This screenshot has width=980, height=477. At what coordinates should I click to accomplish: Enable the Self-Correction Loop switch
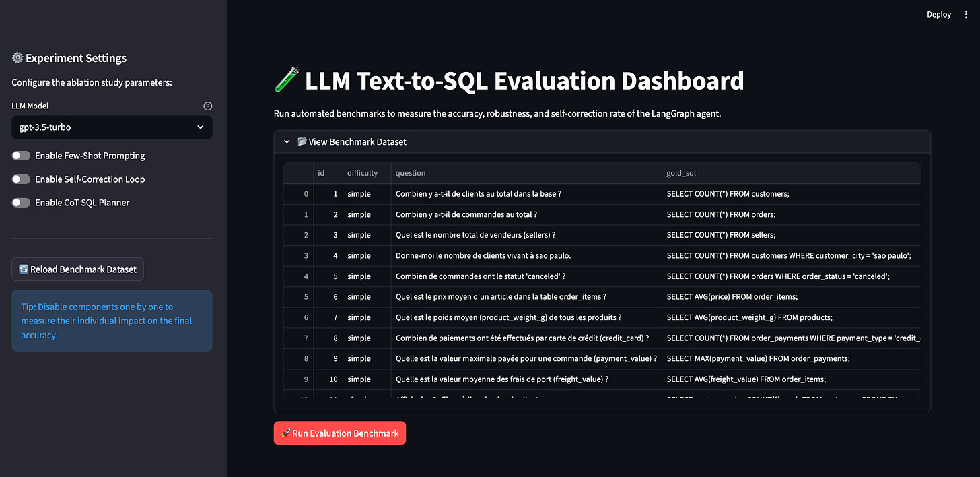click(21, 179)
